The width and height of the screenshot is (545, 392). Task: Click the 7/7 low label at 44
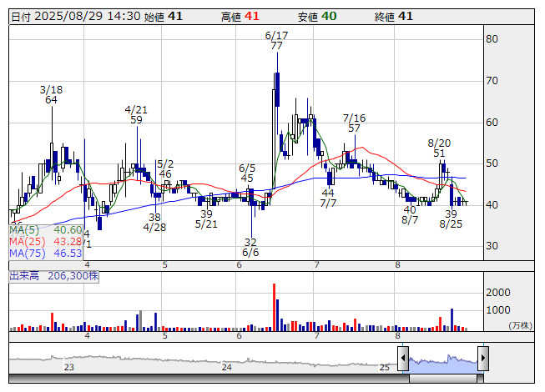pyautogui.click(x=328, y=198)
